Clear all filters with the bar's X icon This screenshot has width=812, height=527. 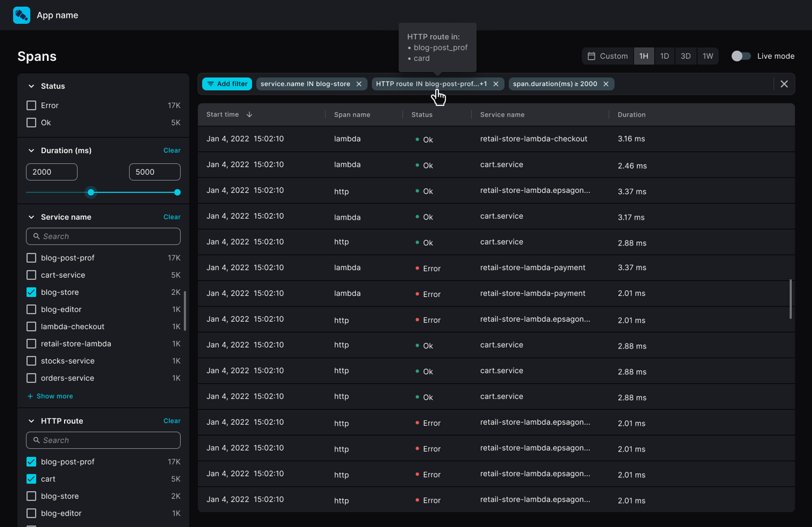[x=784, y=84]
